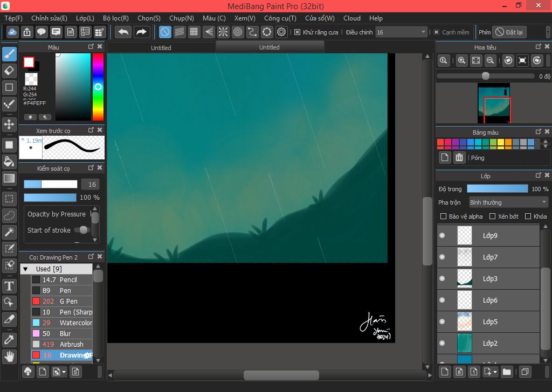The image size is (552, 392).
Task: Select the rectangular Select tool
Action: [10, 199]
